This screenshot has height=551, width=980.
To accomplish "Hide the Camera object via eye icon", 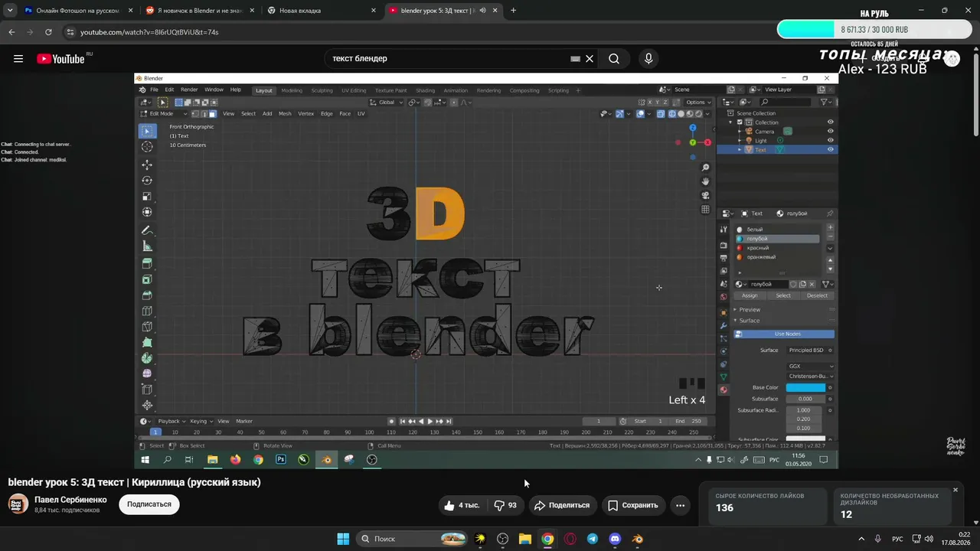I will click(830, 132).
